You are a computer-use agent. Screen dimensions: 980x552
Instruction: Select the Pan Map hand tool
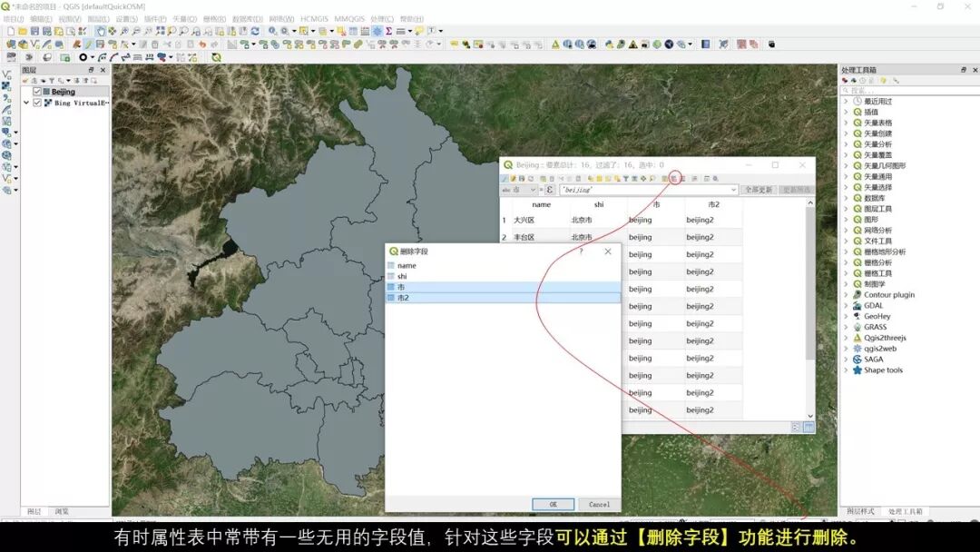tap(101, 31)
